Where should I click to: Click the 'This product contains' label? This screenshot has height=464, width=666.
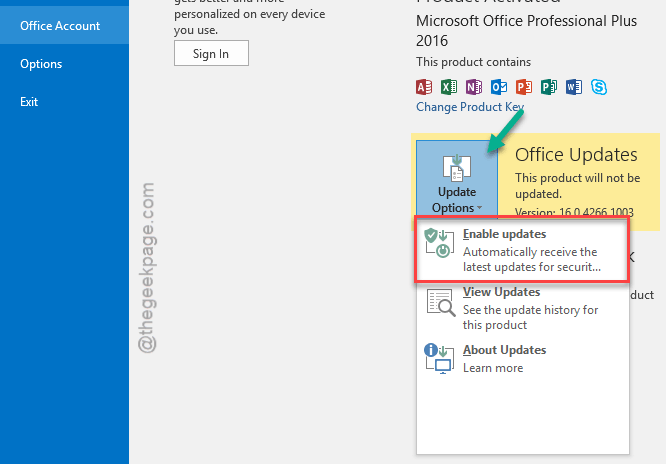click(x=474, y=62)
